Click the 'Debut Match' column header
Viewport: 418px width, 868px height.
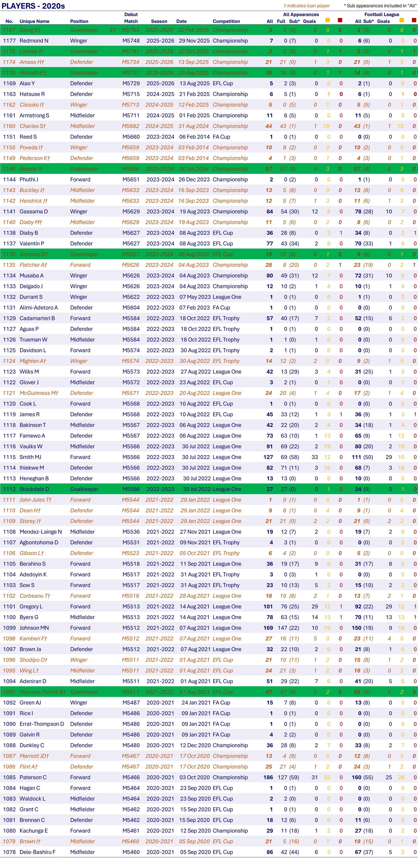(x=131, y=18)
